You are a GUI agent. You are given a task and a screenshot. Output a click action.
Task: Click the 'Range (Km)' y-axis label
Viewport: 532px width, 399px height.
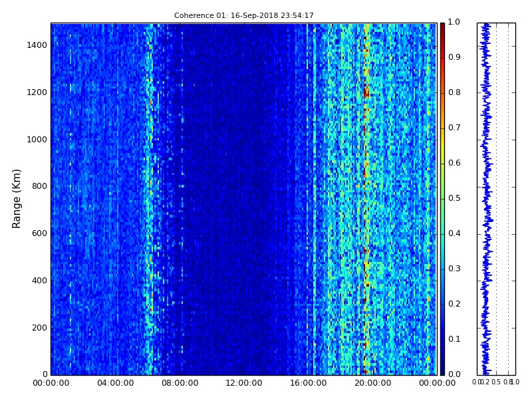coord(16,199)
